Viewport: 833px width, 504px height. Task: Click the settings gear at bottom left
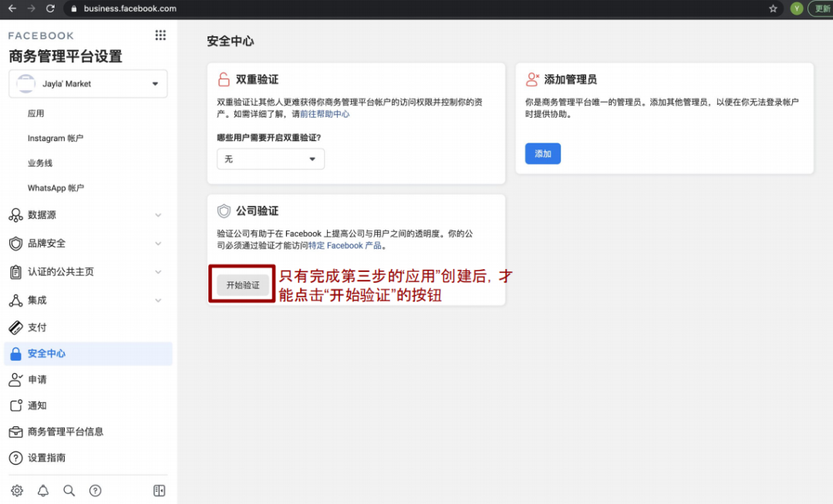click(17, 490)
